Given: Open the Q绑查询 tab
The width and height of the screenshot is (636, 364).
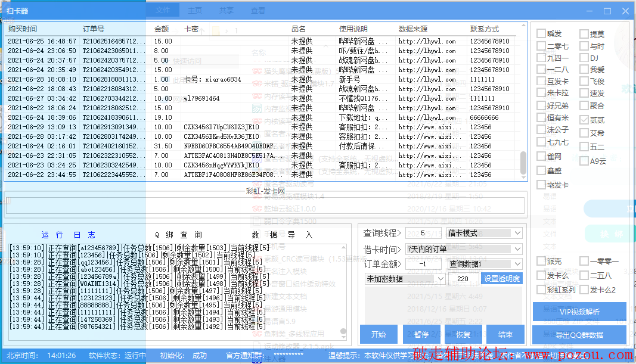Looking at the screenshot, I should click(x=178, y=235).
